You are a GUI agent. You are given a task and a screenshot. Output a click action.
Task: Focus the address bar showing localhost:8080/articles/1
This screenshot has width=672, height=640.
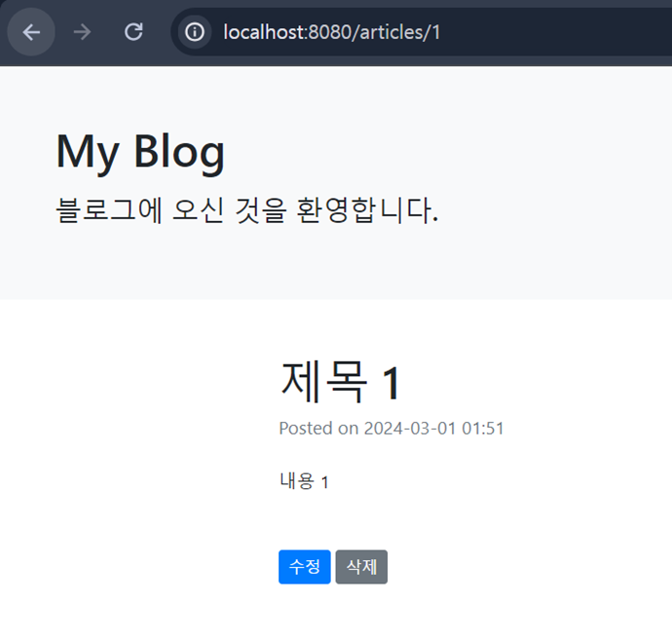(x=422, y=32)
